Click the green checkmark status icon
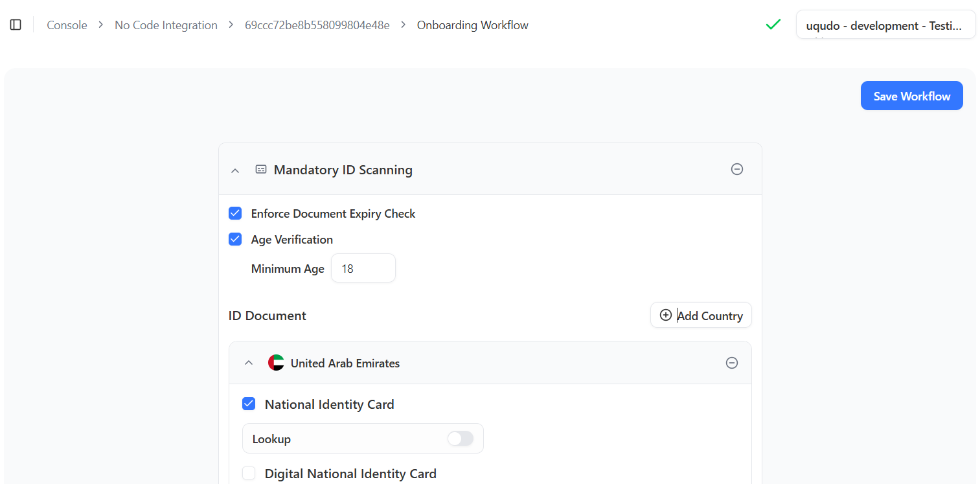The width and height of the screenshot is (980, 484). [773, 25]
